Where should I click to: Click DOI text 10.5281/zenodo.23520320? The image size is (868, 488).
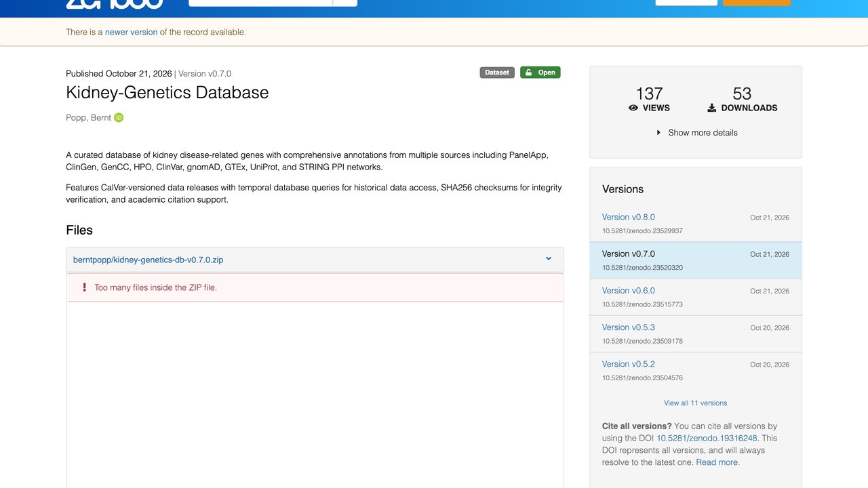point(642,268)
